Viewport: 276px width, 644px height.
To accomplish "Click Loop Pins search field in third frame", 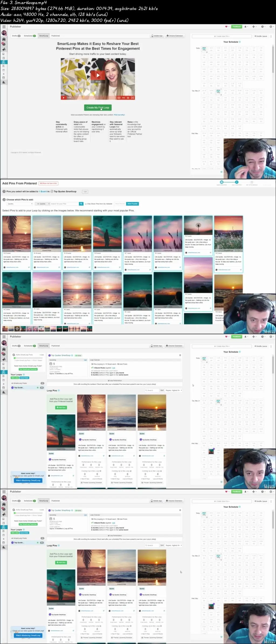I will (x=152, y=390).
